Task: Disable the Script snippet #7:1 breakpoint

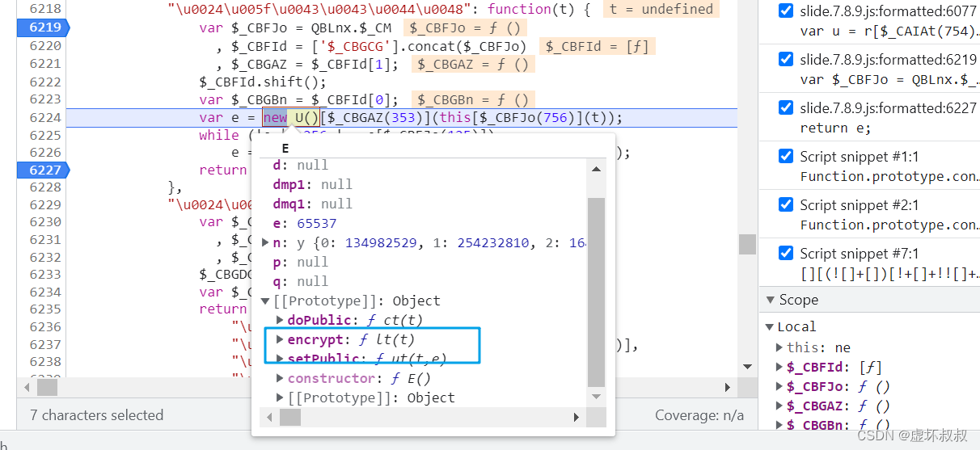Action: [785, 254]
